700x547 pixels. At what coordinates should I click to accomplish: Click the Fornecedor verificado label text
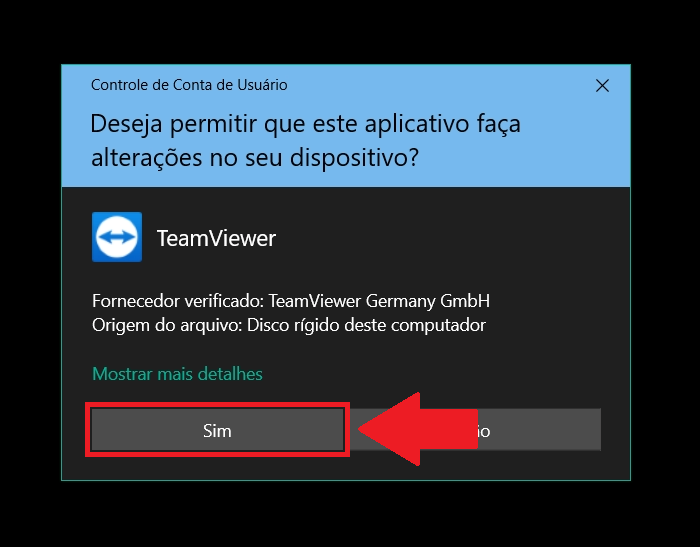tap(178, 301)
